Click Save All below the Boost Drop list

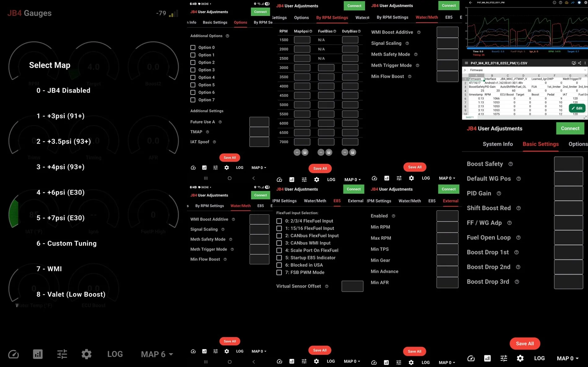coord(525,343)
